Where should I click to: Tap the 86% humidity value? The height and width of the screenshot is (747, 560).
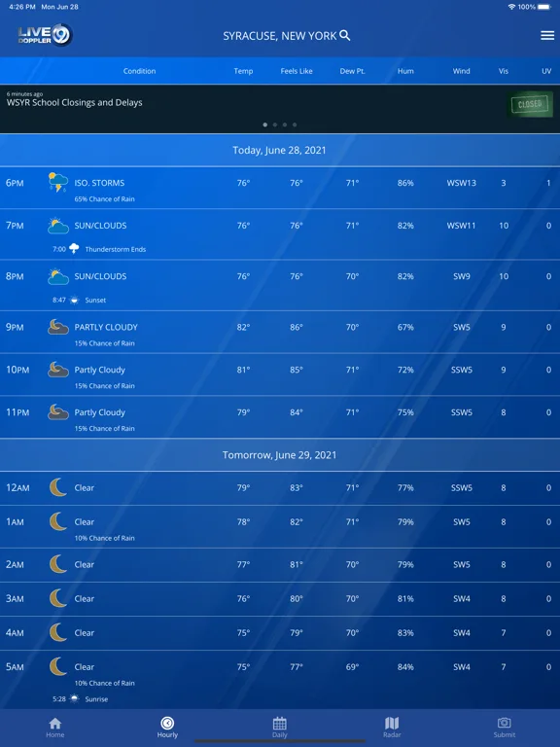click(405, 183)
